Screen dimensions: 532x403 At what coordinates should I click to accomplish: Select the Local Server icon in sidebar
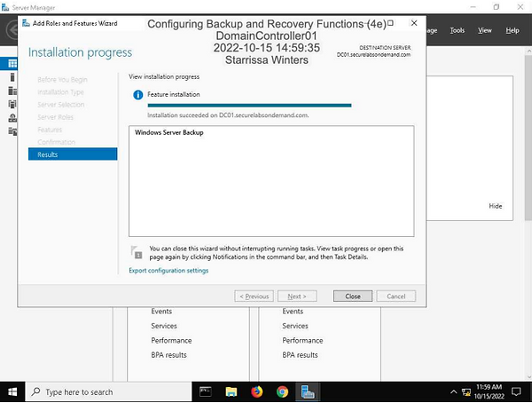(12, 77)
